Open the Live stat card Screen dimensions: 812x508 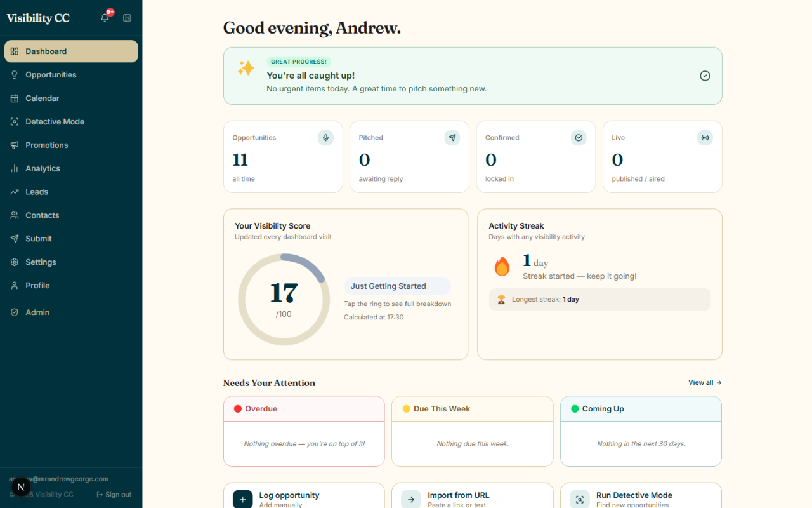(x=662, y=157)
